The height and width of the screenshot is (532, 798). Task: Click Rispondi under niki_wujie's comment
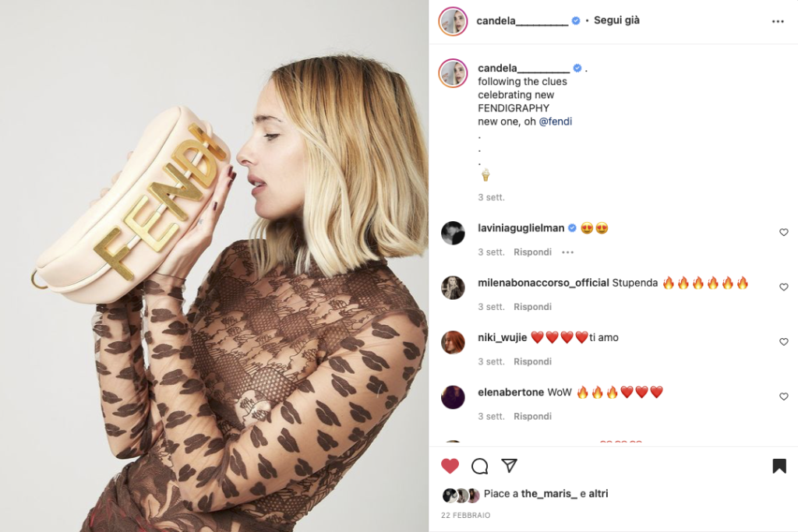coord(532,361)
